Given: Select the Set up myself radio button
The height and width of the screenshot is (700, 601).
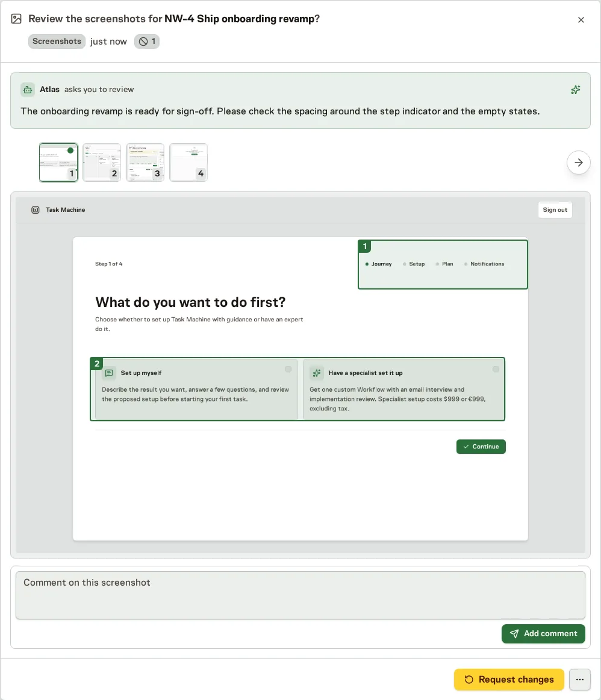Looking at the screenshot, I should [x=288, y=369].
